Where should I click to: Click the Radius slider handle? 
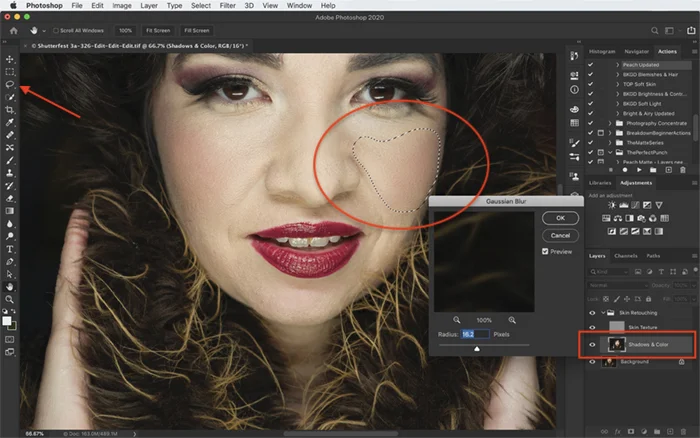[x=476, y=349]
